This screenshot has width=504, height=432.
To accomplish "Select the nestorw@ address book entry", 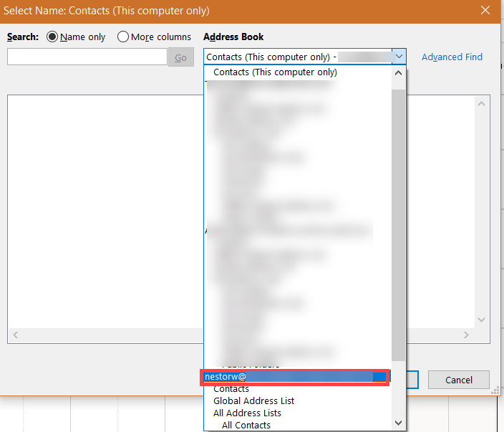I will [295, 377].
